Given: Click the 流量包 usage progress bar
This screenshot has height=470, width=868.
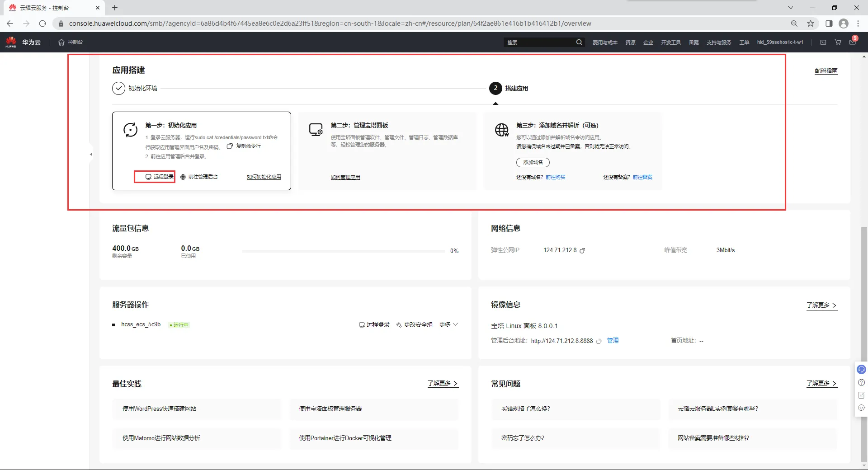Looking at the screenshot, I should point(344,251).
